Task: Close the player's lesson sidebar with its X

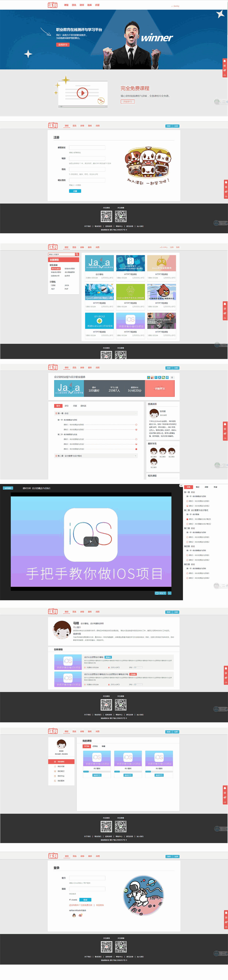Action: pos(181,486)
